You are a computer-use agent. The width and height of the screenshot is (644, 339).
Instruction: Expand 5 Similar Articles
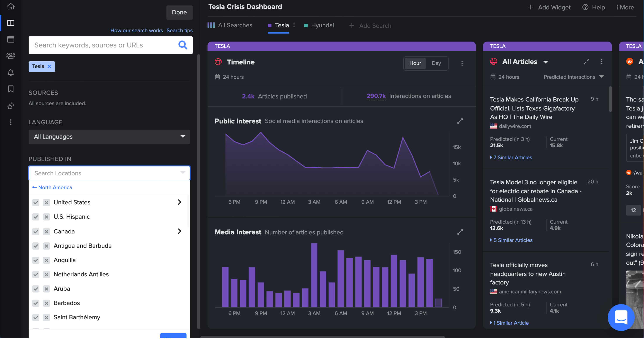pos(511,240)
